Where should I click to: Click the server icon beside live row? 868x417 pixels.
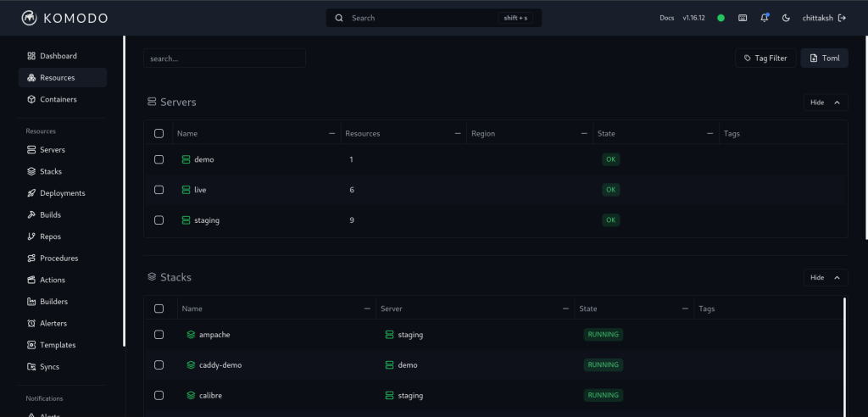point(186,190)
